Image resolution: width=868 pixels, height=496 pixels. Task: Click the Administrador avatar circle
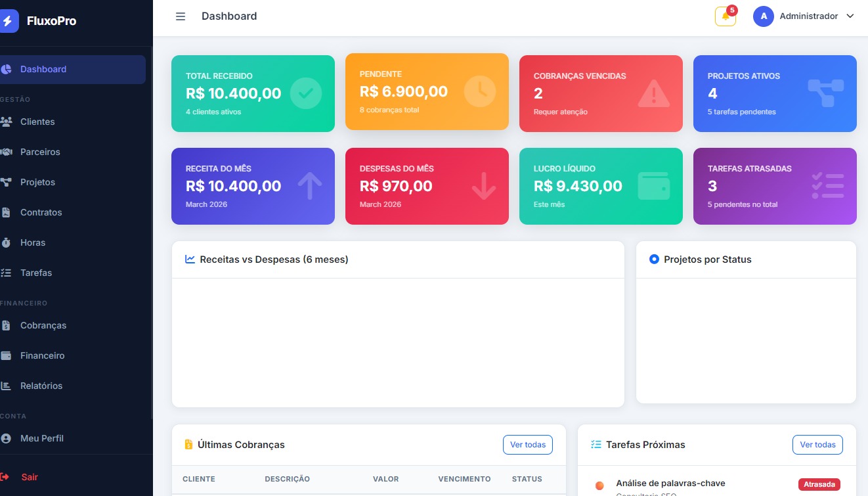pos(763,16)
